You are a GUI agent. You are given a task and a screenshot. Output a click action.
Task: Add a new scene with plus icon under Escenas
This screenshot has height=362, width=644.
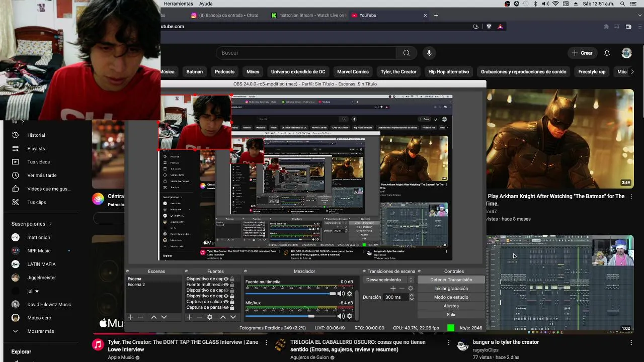tap(130, 317)
